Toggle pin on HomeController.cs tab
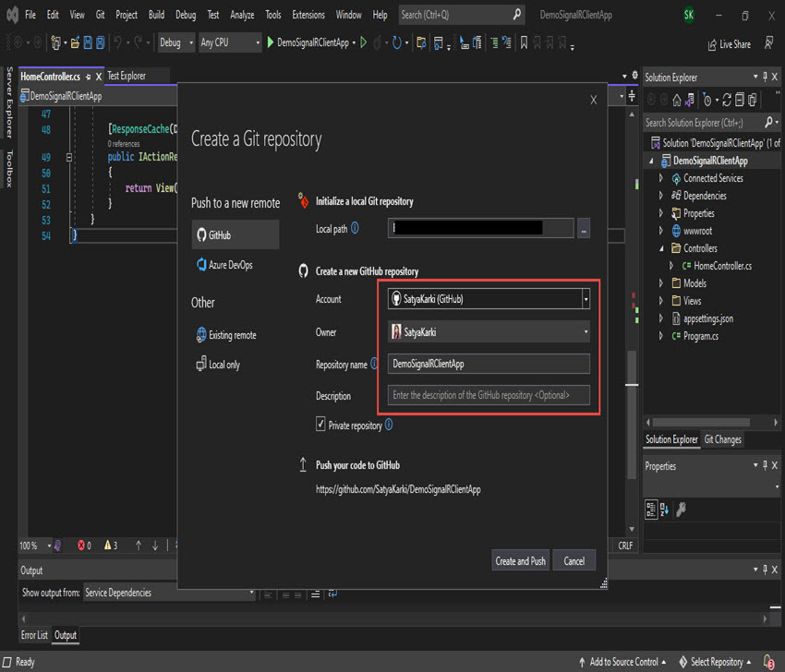The image size is (785, 672). [88, 77]
